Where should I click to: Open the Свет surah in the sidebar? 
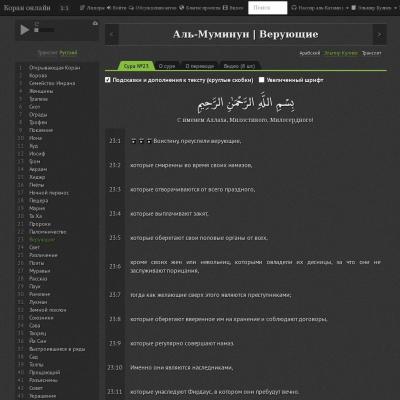pos(34,247)
